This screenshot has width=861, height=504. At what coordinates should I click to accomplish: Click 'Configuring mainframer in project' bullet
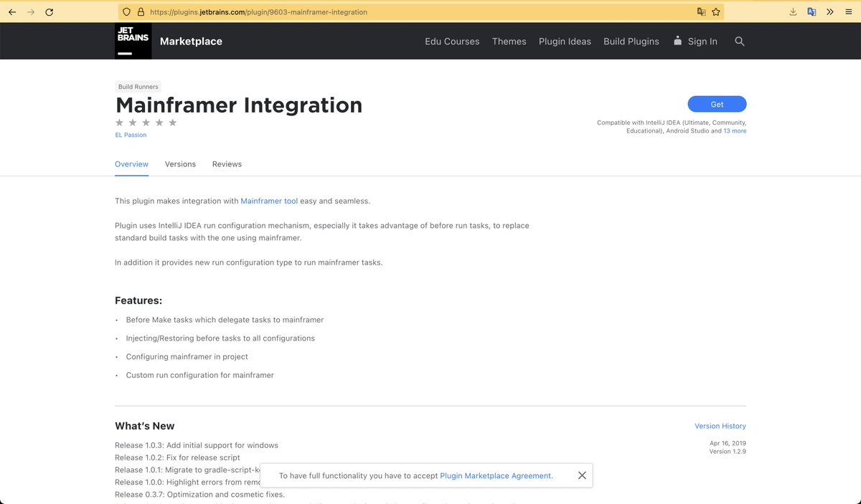click(187, 357)
